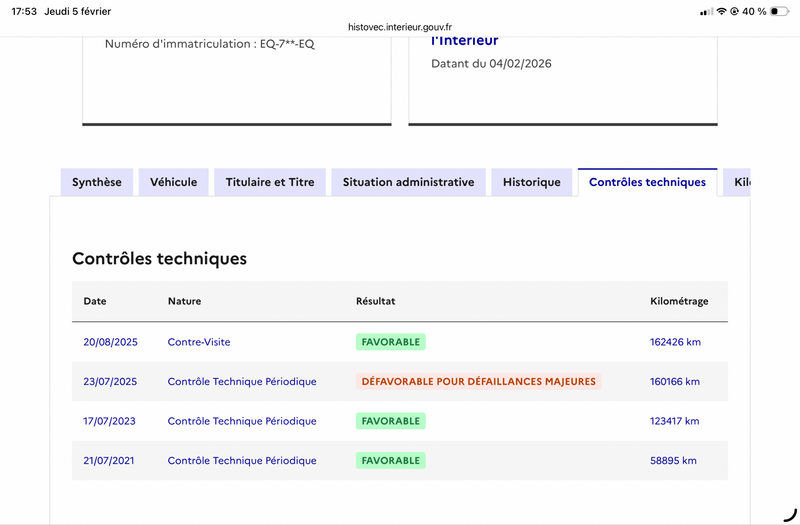
Task: Select the 162426 km mileage value
Action: pos(675,342)
